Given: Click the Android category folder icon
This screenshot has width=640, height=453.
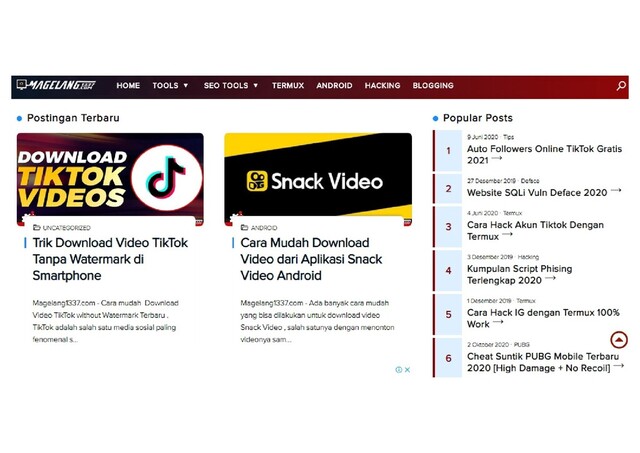Looking at the screenshot, I should [244, 227].
